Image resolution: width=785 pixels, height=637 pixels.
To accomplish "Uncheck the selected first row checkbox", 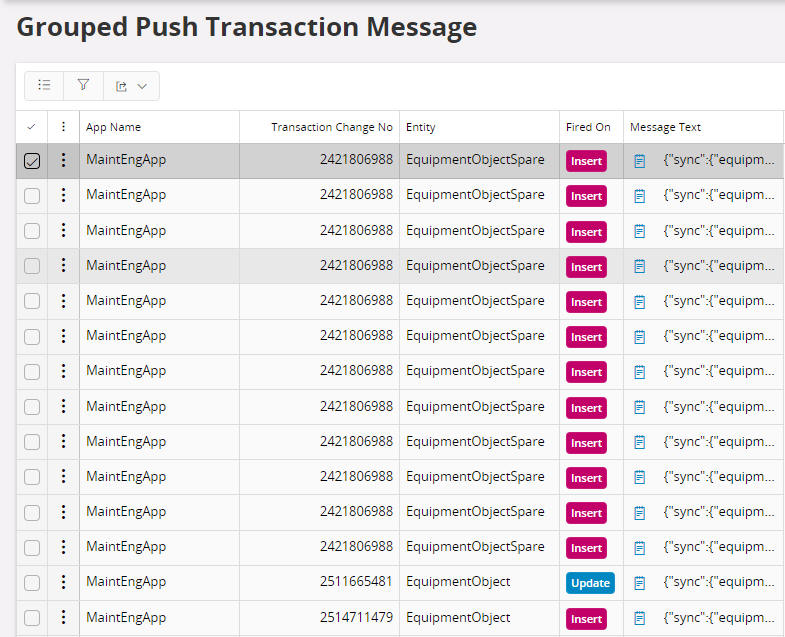I will (x=32, y=161).
